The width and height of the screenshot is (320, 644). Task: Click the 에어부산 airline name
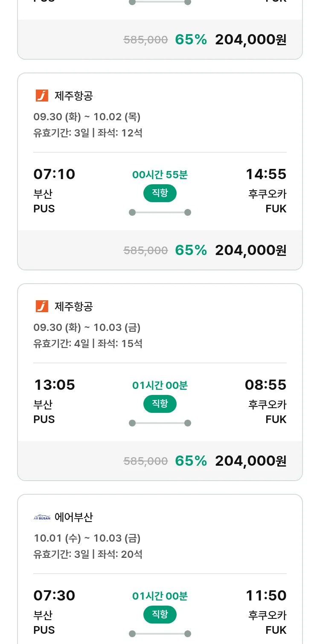(74, 517)
